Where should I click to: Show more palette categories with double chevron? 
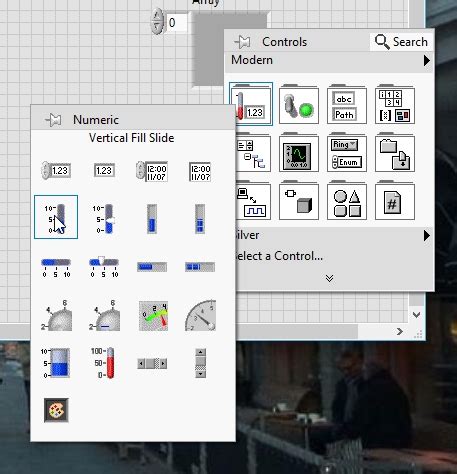(x=329, y=278)
